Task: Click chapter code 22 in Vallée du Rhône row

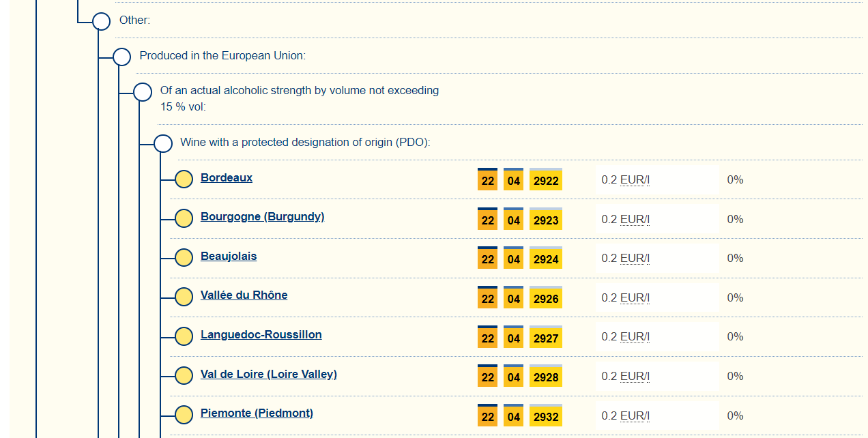Action: [487, 299]
